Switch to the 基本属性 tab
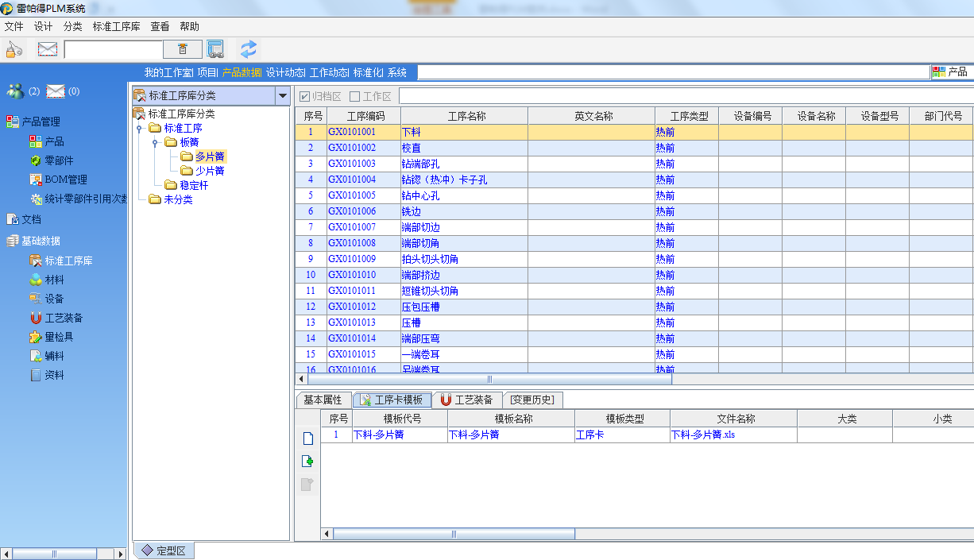Image resolution: width=974 pixels, height=560 pixels. coord(323,400)
